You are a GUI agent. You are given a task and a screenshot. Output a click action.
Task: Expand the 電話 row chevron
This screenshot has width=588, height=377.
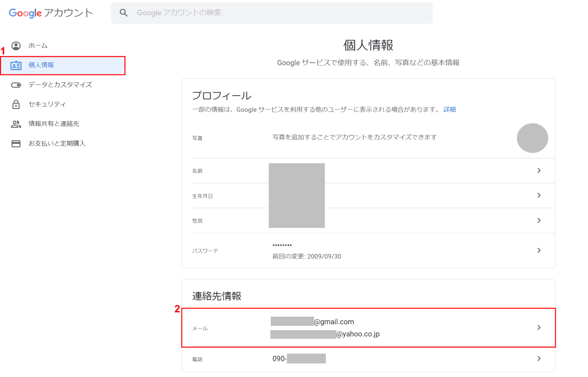click(x=539, y=358)
